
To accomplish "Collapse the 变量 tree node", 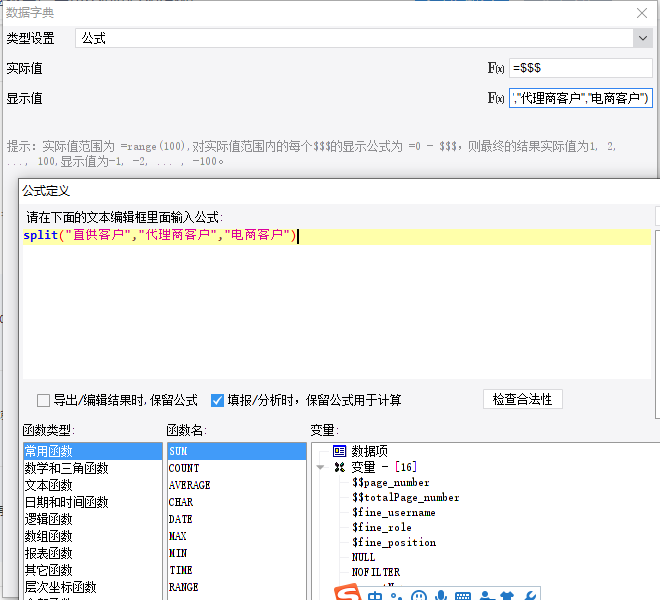I will click(321, 467).
